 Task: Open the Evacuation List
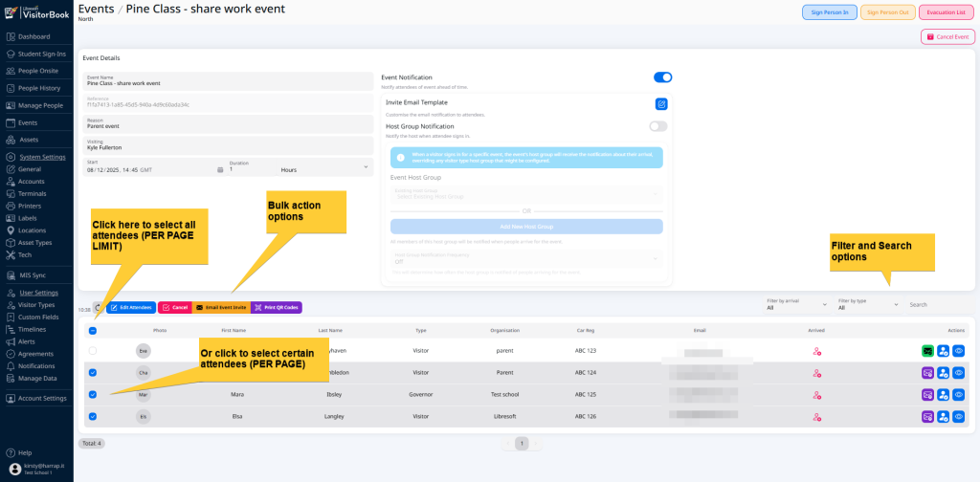[946, 12]
